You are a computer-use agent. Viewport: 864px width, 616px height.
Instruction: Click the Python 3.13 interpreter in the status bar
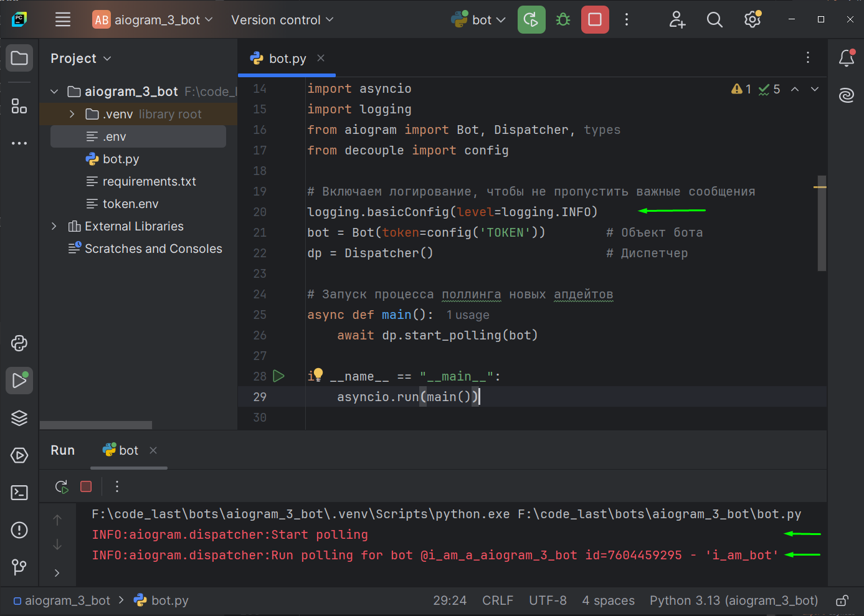[733, 601]
